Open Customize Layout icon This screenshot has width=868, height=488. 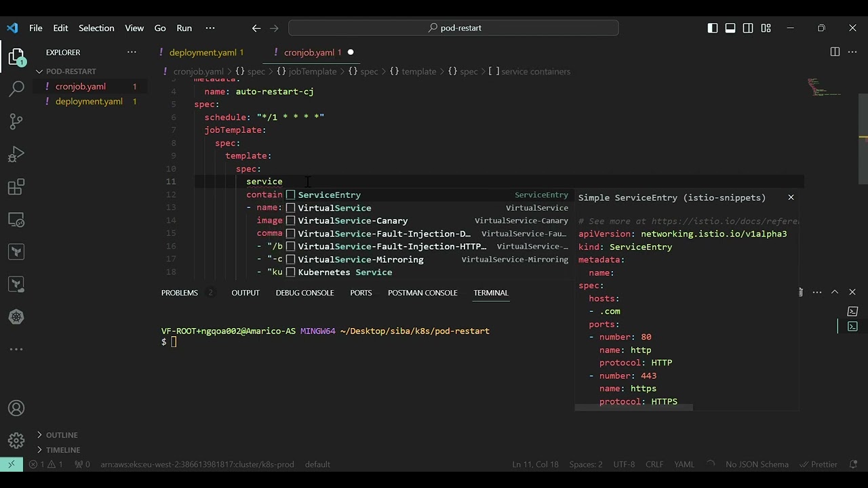click(x=766, y=28)
